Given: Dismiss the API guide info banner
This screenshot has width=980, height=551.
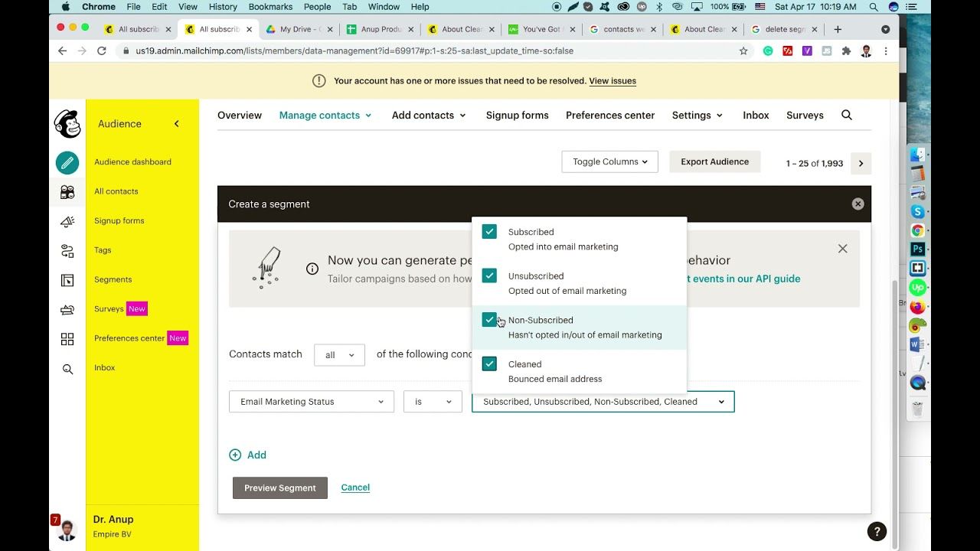Looking at the screenshot, I should (842, 249).
